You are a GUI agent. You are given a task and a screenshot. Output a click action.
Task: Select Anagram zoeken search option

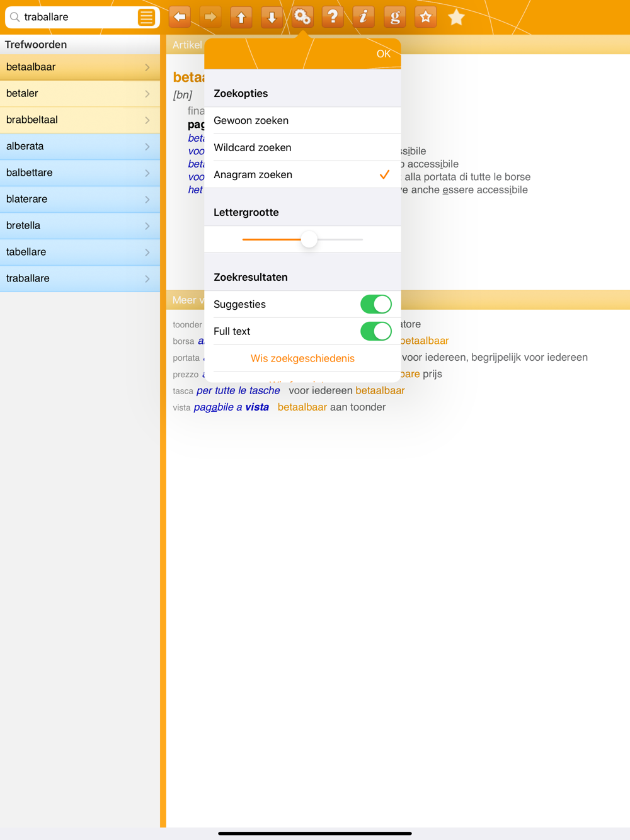pyautogui.click(x=302, y=174)
